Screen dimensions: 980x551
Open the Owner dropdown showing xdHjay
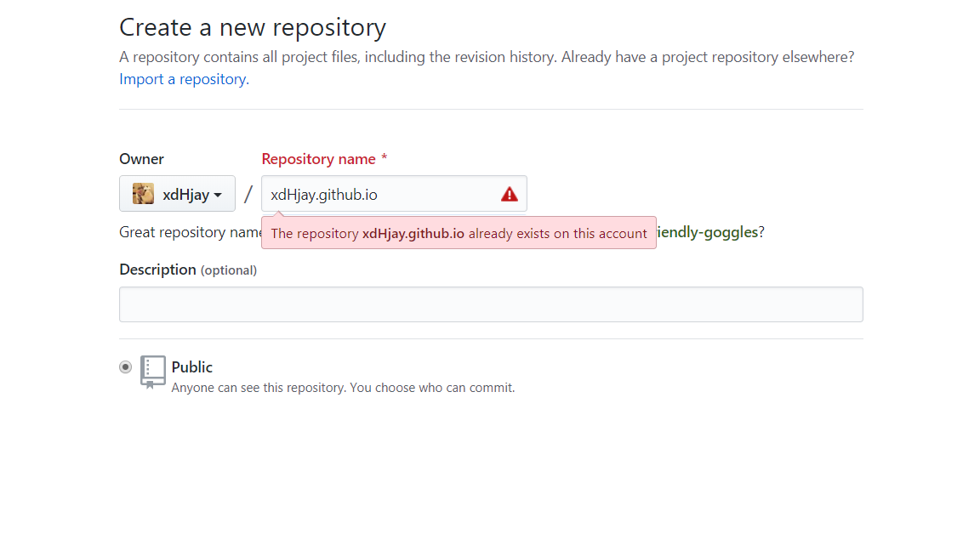[x=177, y=194]
